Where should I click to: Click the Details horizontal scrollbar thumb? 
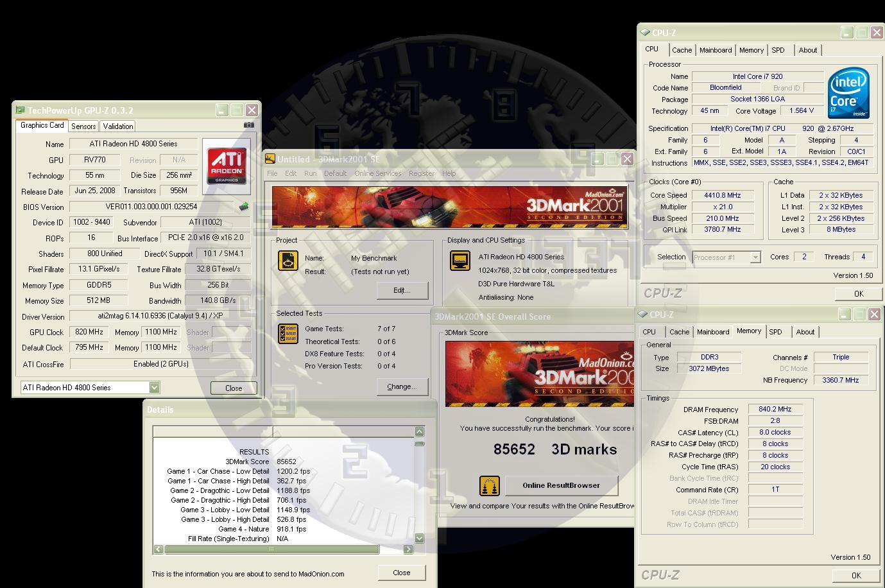coord(272,549)
